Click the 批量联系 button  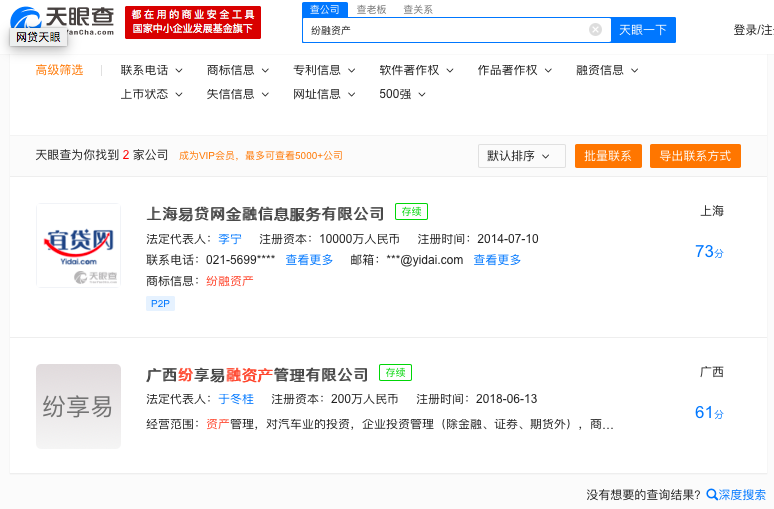[x=608, y=156]
